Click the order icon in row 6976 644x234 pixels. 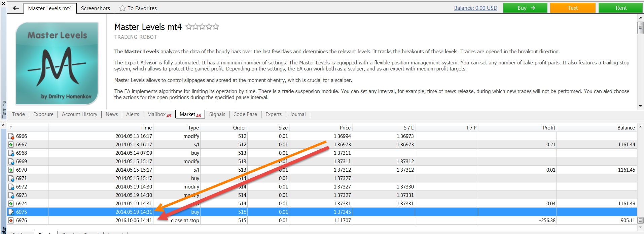(11, 221)
